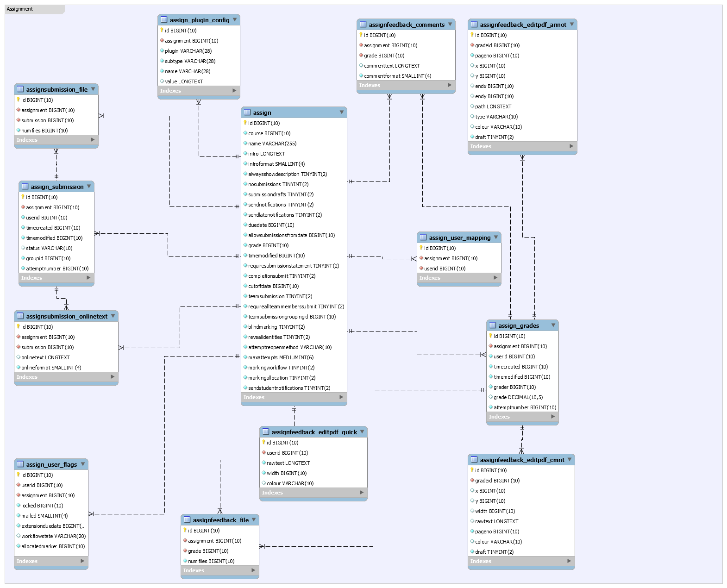Click the red diamond of assignfeedback_comments grade

coord(361,55)
